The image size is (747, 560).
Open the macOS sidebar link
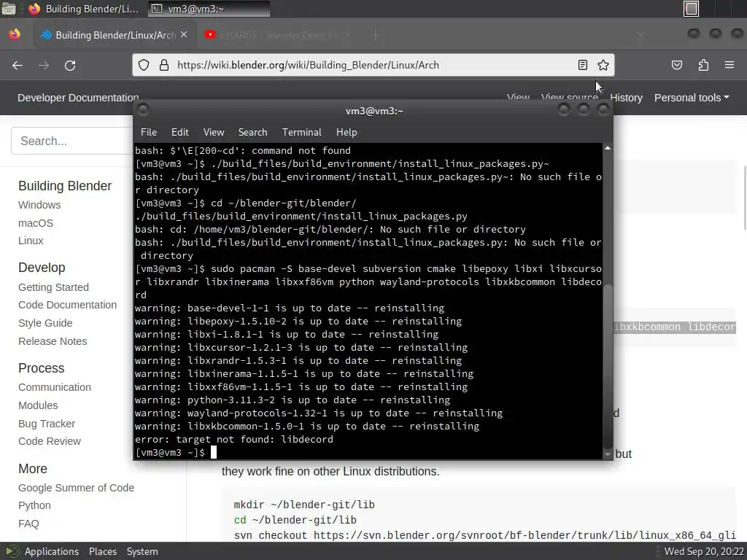[36, 223]
